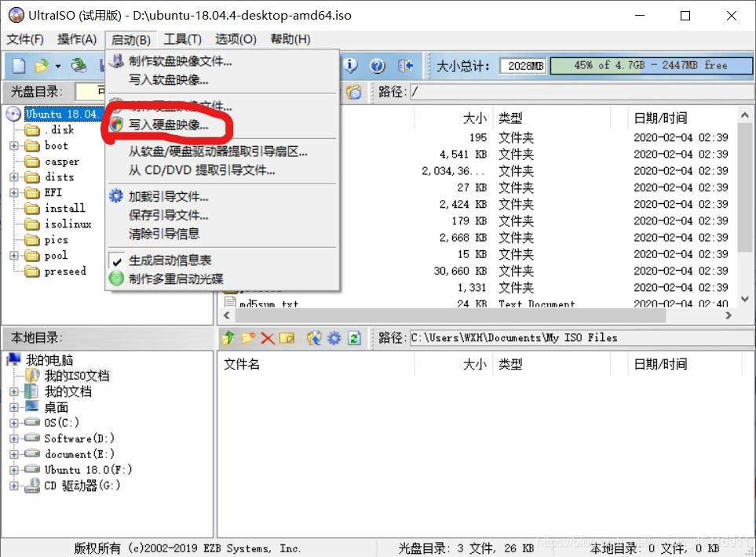Image resolution: width=756 pixels, height=557 pixels.
Task: Select the preseed folder in ISO tree
Action: click(65, 271)
